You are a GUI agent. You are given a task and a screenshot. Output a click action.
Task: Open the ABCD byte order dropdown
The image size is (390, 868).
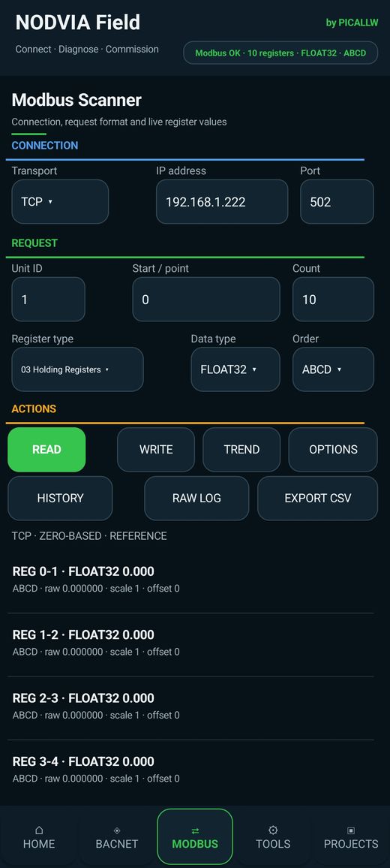333,369
